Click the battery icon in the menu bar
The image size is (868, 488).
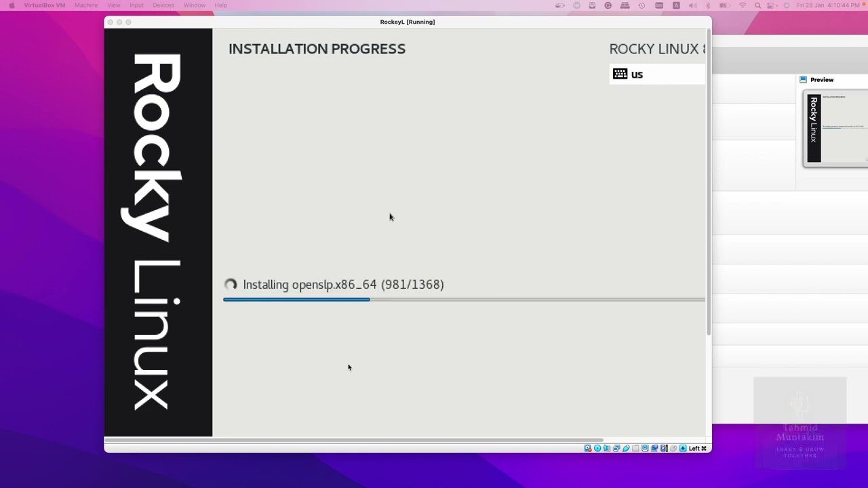point(725,5)
